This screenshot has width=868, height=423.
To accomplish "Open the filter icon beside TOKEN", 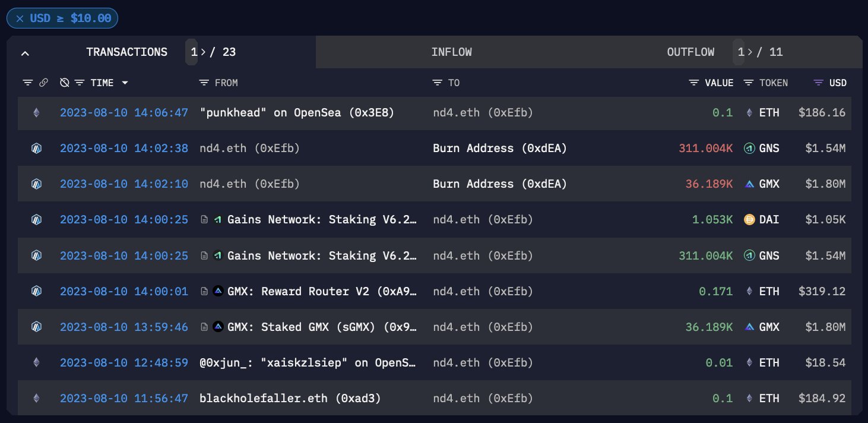I will [749, 83].
